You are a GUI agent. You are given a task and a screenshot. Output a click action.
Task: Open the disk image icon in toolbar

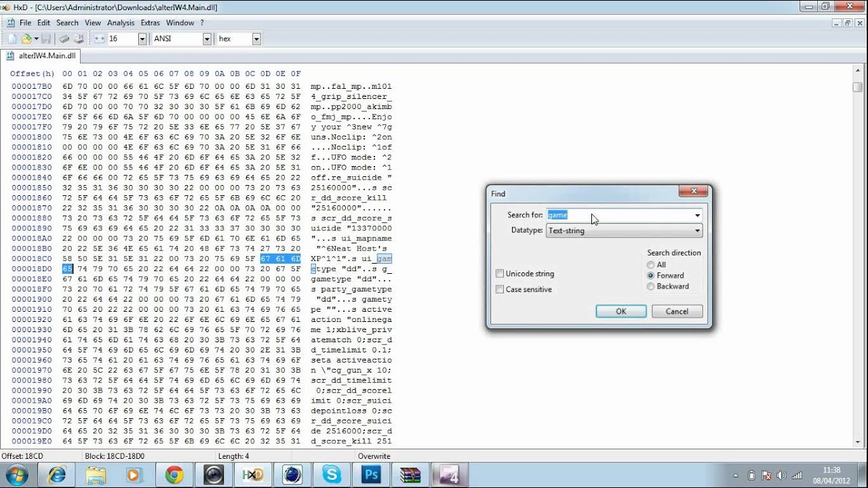[79, 39]
